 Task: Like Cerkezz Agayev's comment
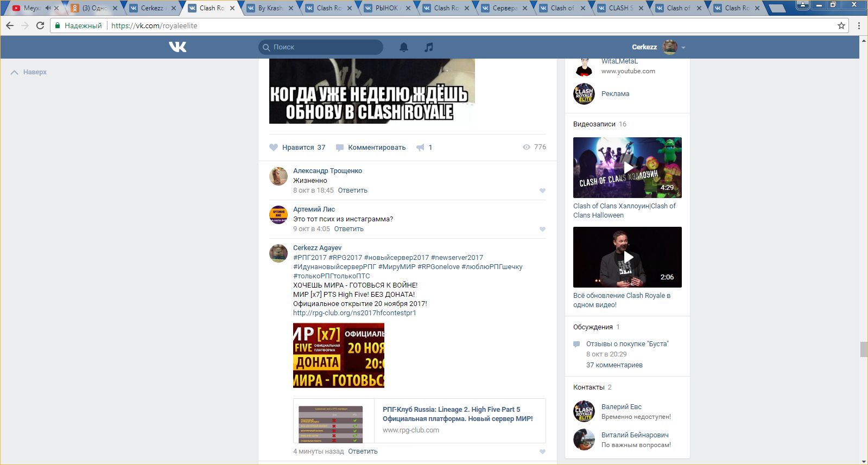pyautogui.click(x=542, y=452)
